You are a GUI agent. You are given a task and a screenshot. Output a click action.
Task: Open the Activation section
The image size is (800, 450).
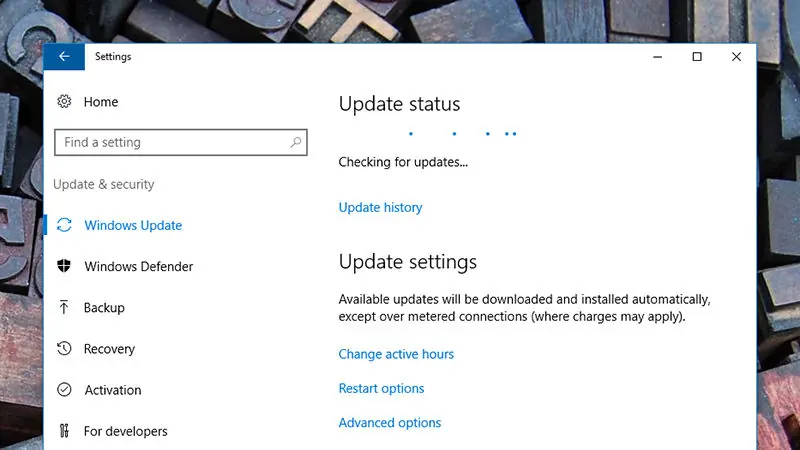[113, 390]
